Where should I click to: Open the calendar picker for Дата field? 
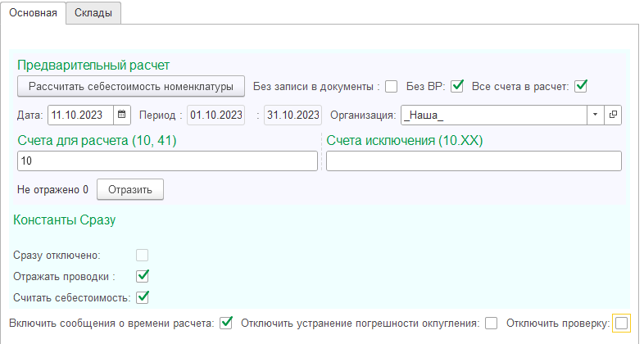coord(121,115)
